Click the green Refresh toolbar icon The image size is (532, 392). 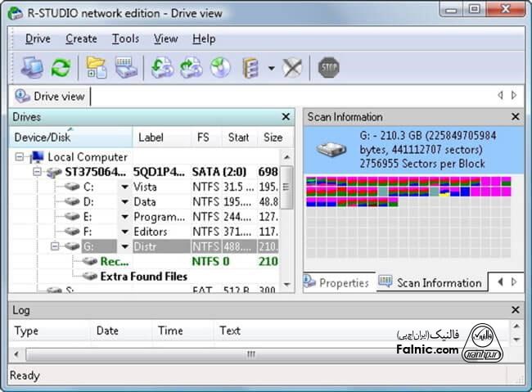tap(61, 67)
